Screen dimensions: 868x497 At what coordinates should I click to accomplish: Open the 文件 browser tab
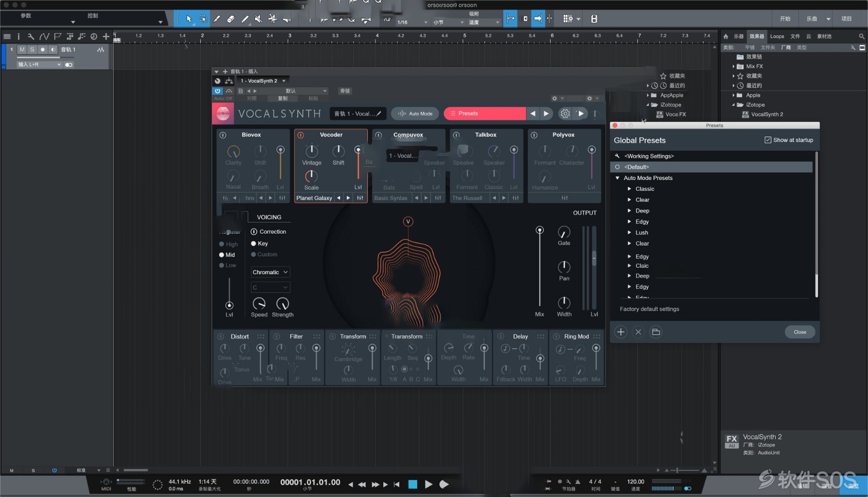click(x=795, y=36)
